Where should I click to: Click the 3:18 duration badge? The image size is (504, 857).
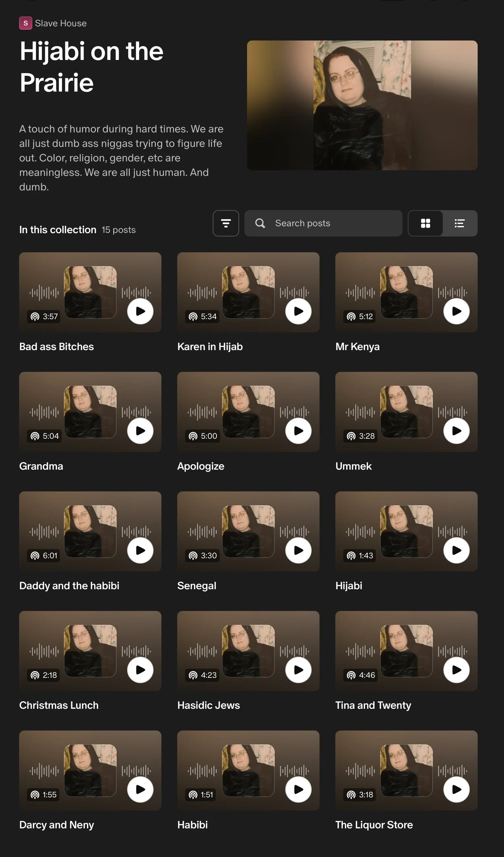point(360,795)
